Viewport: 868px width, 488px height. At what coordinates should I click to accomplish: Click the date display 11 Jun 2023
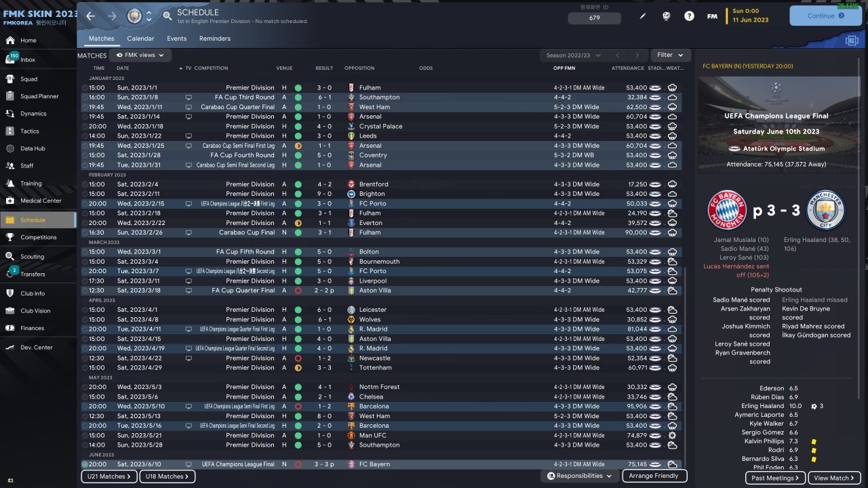click(x=751, y=20)
